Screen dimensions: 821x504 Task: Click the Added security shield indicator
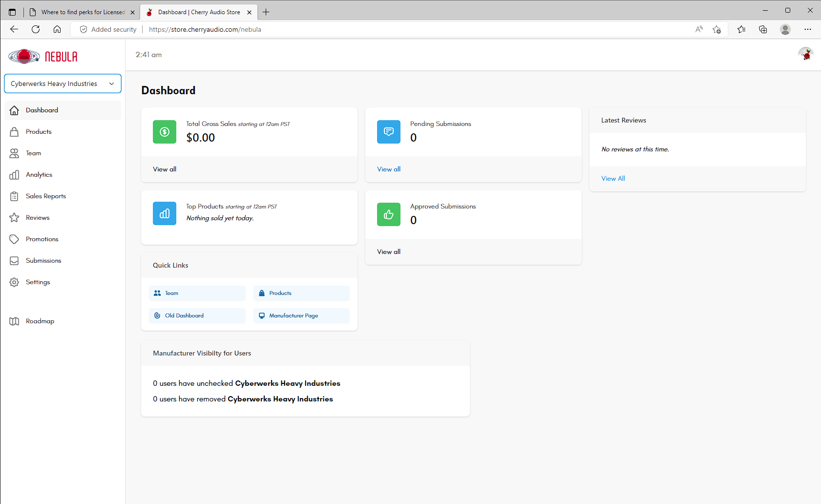pyautogui.click(x=108, y=29)
